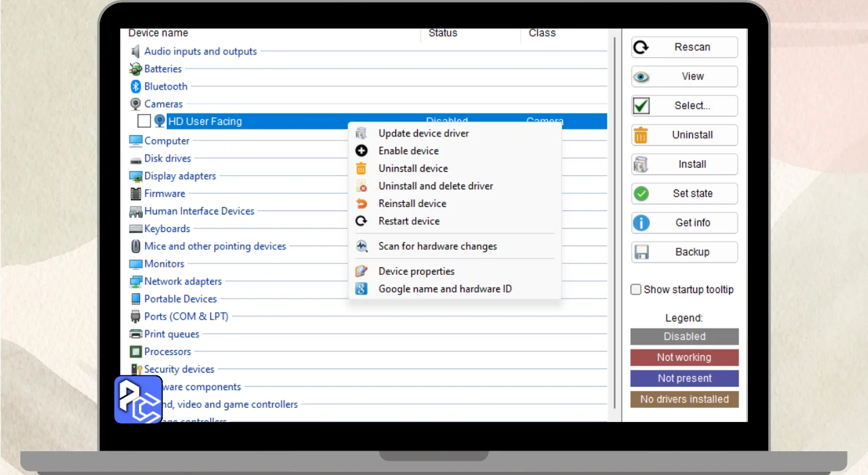Click the Backup button

click(684, 252)
